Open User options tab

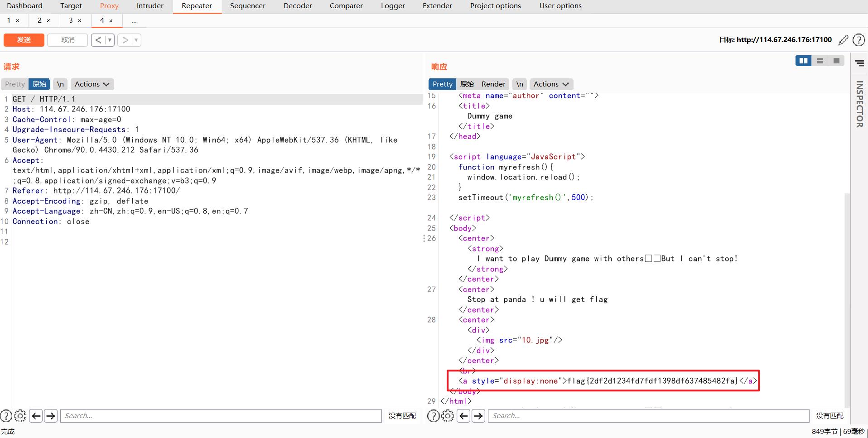(560, 6)
